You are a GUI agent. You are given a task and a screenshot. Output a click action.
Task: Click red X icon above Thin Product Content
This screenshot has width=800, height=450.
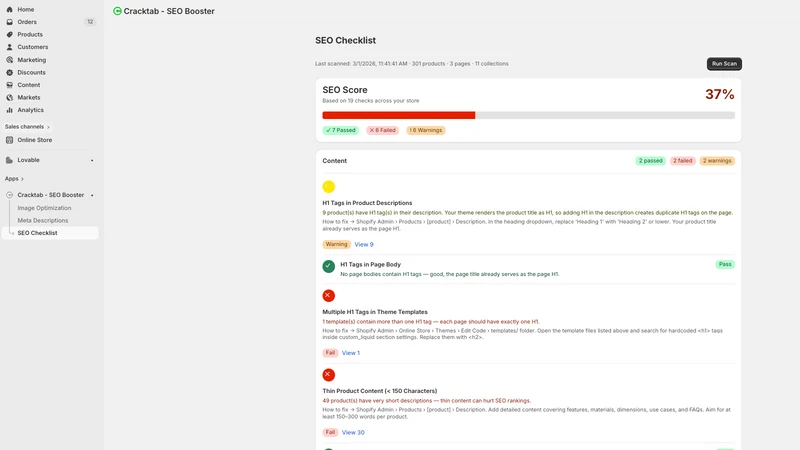(x=329, y=374)
